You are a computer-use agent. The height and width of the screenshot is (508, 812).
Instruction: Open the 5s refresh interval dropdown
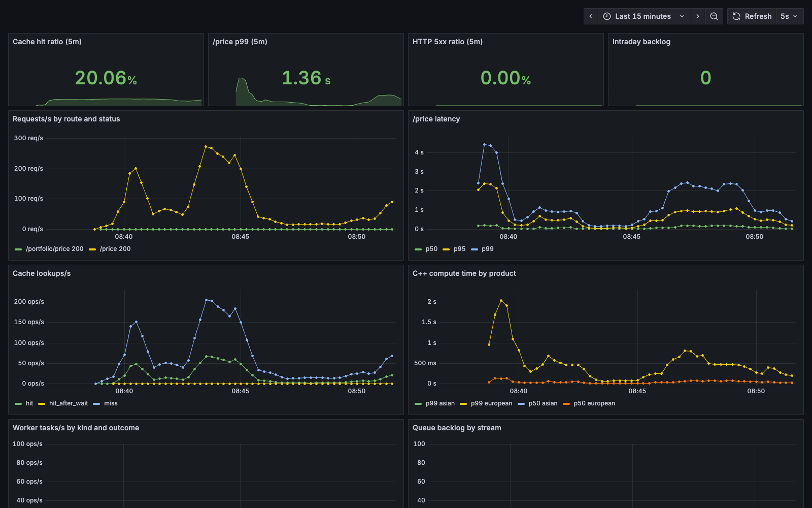point(789,16)
